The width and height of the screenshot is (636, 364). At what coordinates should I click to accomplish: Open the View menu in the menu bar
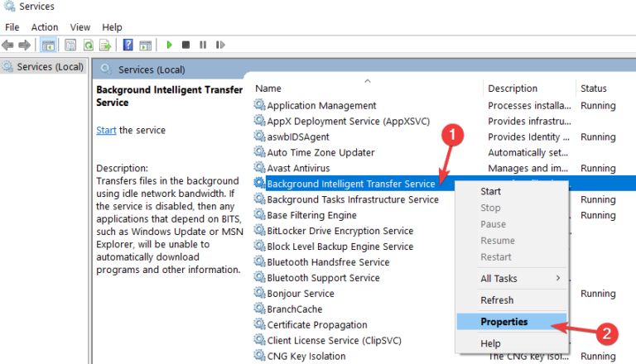pos(80,27)
